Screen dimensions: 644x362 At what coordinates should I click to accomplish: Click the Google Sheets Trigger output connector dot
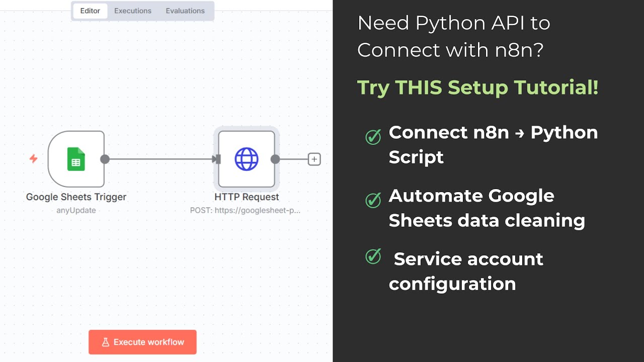click(x=105, y=159)
